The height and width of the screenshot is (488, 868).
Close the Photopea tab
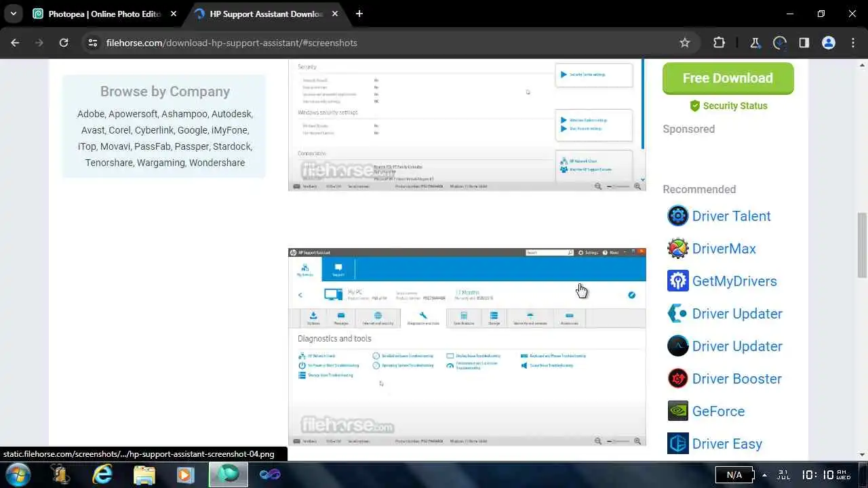[x=174, y=14]
